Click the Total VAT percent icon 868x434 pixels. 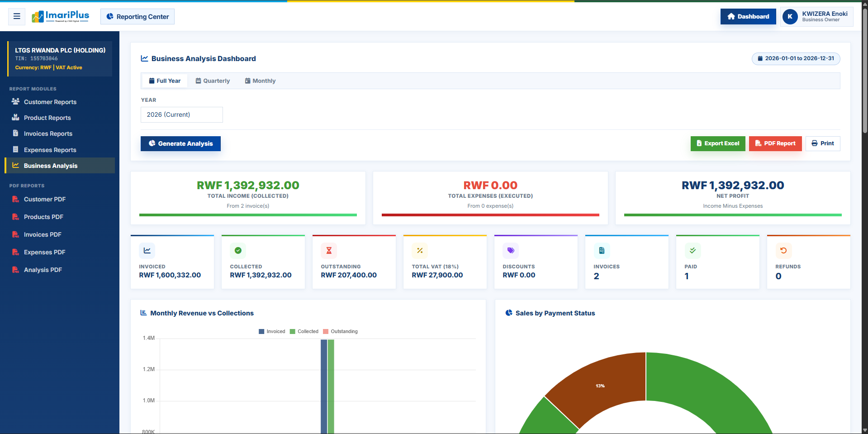click(x=420, y=250)
